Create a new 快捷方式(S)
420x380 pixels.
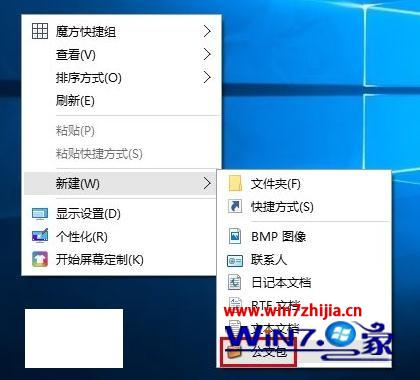coord(304,207)
